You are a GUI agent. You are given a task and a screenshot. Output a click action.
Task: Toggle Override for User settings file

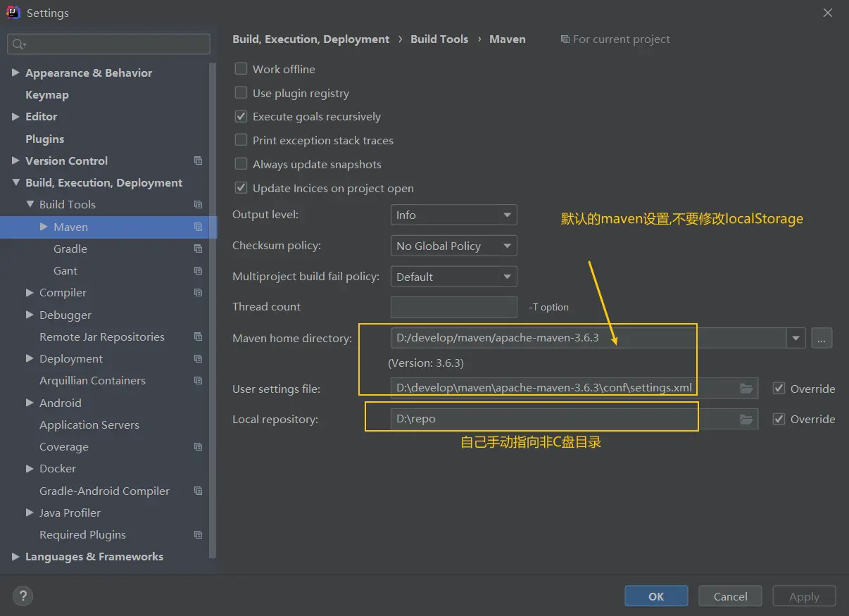coord(779,388)
